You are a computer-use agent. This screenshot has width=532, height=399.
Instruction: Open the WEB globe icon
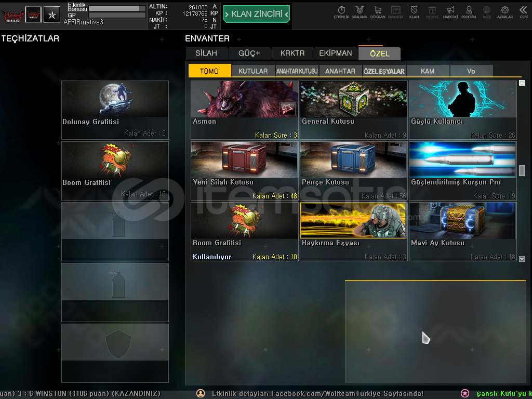click(x=486, y=12)
